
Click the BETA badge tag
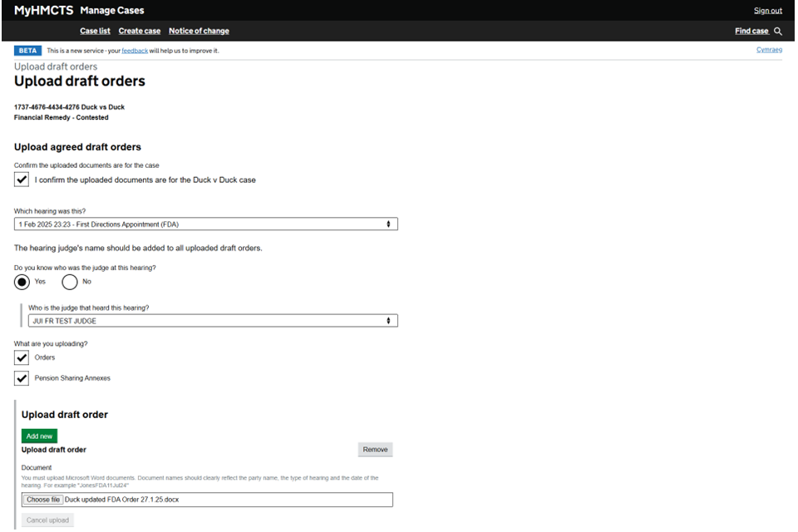click(x=27, y=51)
